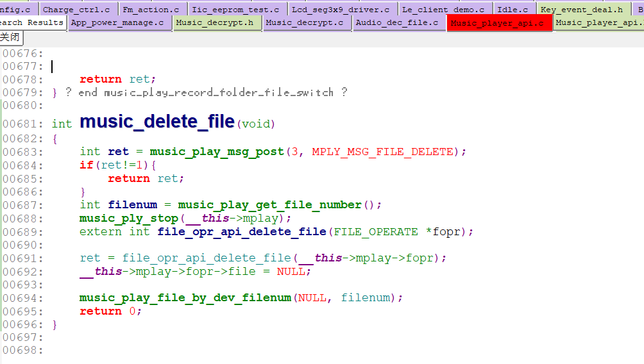Open the Search Results tab
Viewport: 644px width, 364px height.
31,22
